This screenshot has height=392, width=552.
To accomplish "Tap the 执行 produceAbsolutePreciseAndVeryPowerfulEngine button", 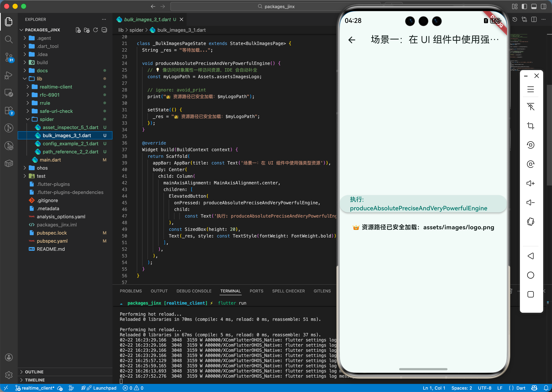I will click(423, 204).
